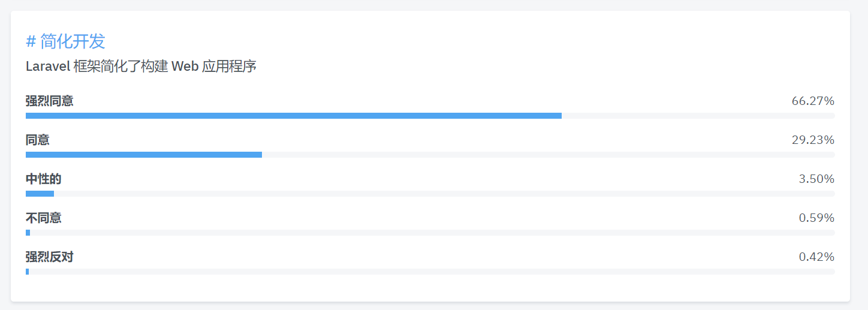
Task: Click the 29.23% percentage value
Action: click(x=813, y=140)
